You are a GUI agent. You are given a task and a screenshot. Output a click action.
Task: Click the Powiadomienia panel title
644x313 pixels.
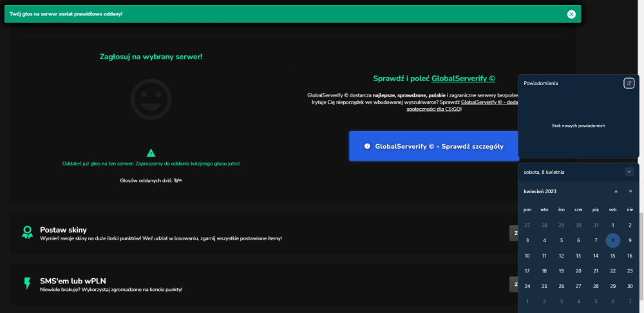pos(540,83)
